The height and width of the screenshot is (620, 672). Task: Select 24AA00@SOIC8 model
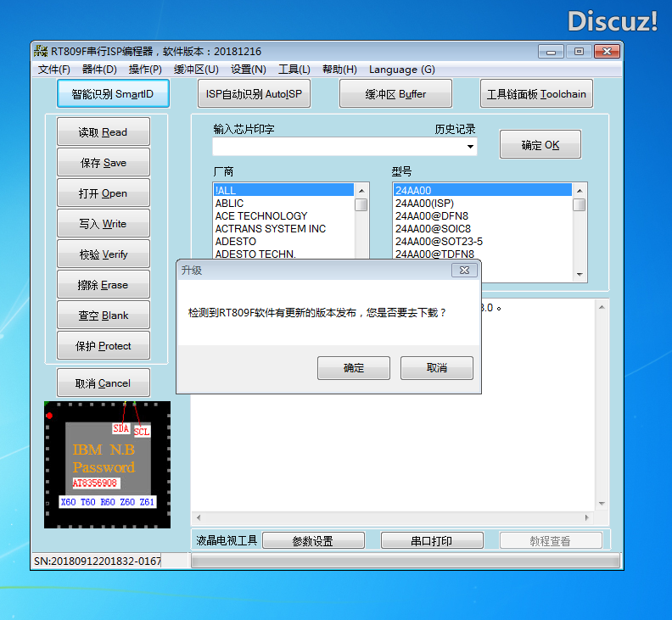(x=483, y=228)
